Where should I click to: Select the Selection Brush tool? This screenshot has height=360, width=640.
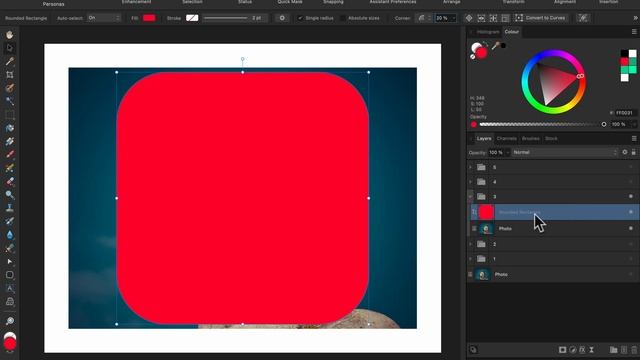10,88
